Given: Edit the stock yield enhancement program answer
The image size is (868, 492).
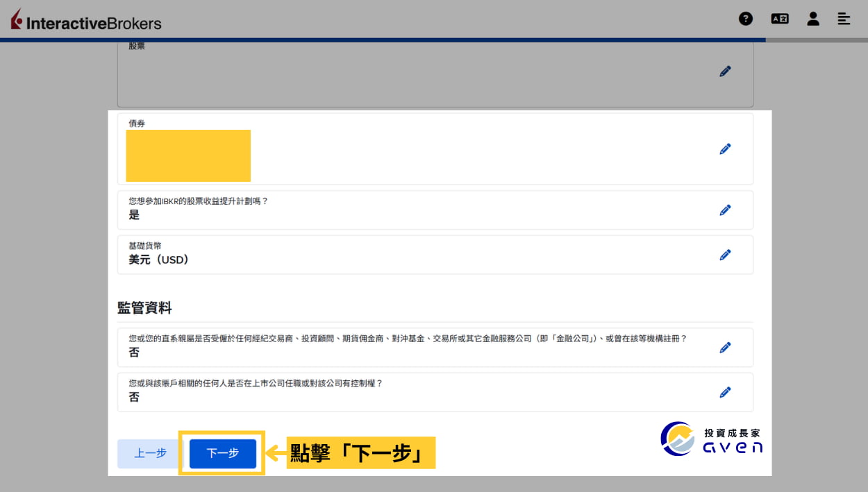Looking at the screenshot, I should point(726,210).
